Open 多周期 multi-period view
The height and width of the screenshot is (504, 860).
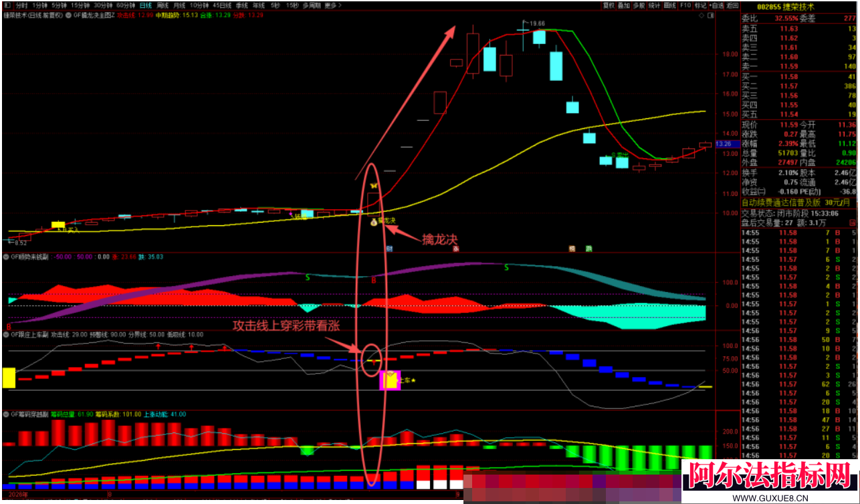[x=310, y=5]
